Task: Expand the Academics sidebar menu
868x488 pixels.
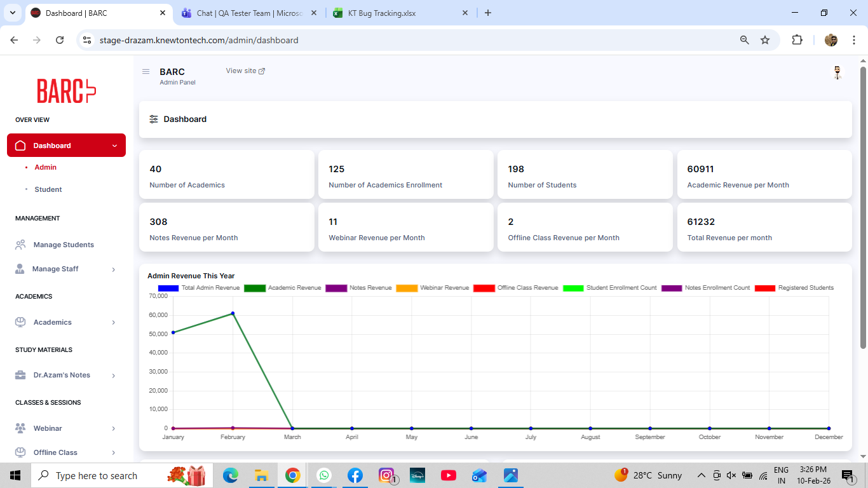Action: point(114,323)
